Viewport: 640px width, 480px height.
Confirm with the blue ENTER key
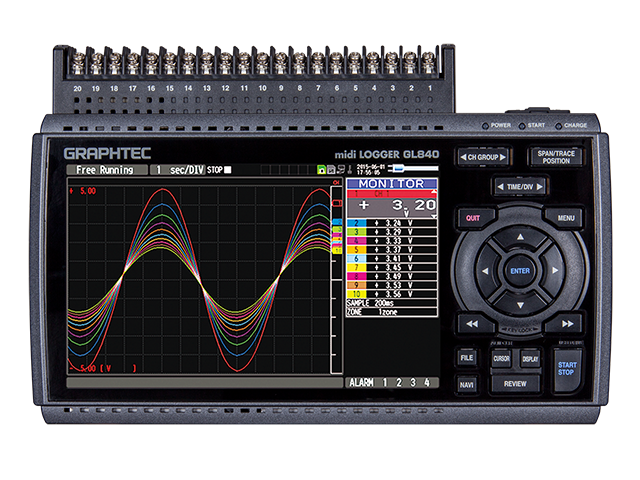(x=520, y=271)
